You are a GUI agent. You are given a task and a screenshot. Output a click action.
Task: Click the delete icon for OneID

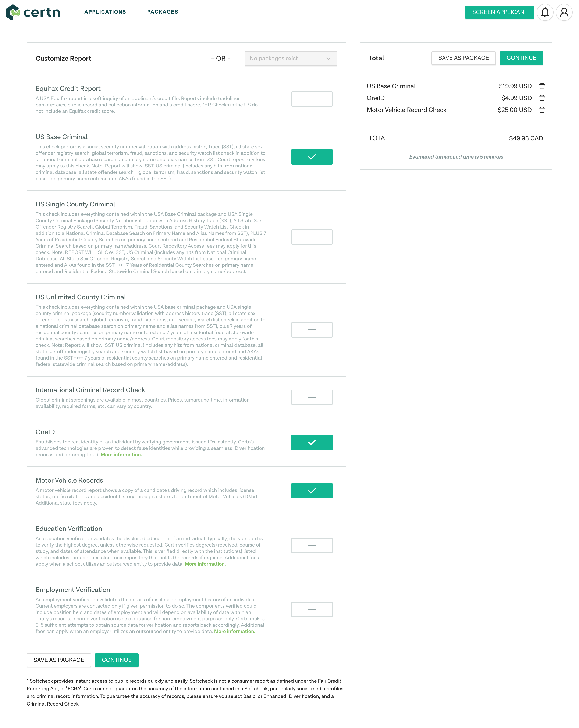pyautogui.click(x=541, y=98)
